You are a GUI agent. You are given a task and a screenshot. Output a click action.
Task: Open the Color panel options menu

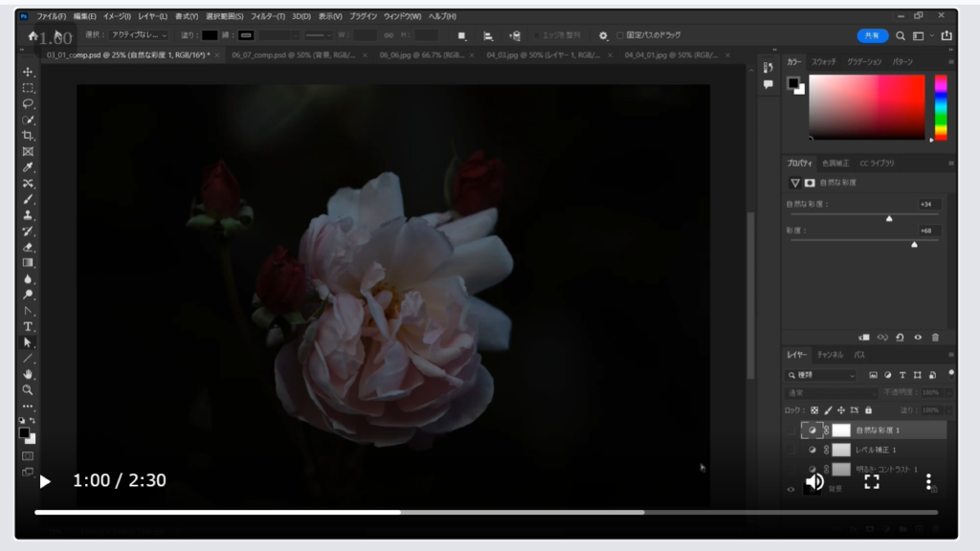[950, 62]
